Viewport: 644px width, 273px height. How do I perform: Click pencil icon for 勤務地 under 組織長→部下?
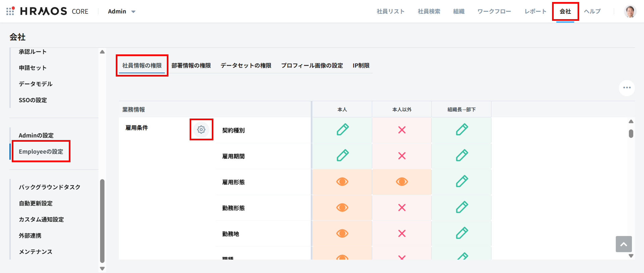click(462, 233)
